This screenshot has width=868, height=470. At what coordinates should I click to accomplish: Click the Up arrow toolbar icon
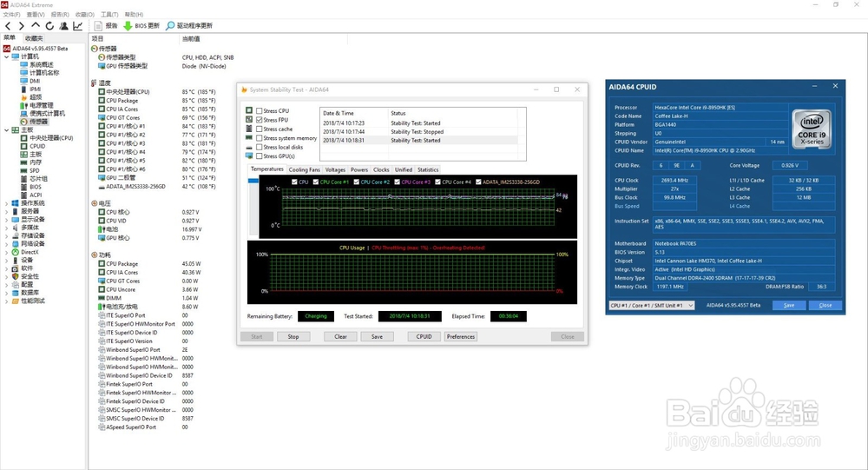pyautogui.click(x=36, y=25)
